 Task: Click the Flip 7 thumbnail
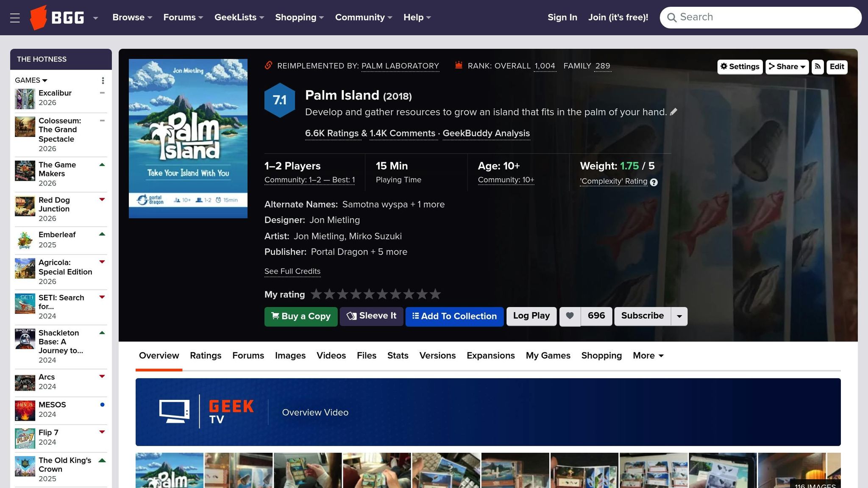click(25, 438)
